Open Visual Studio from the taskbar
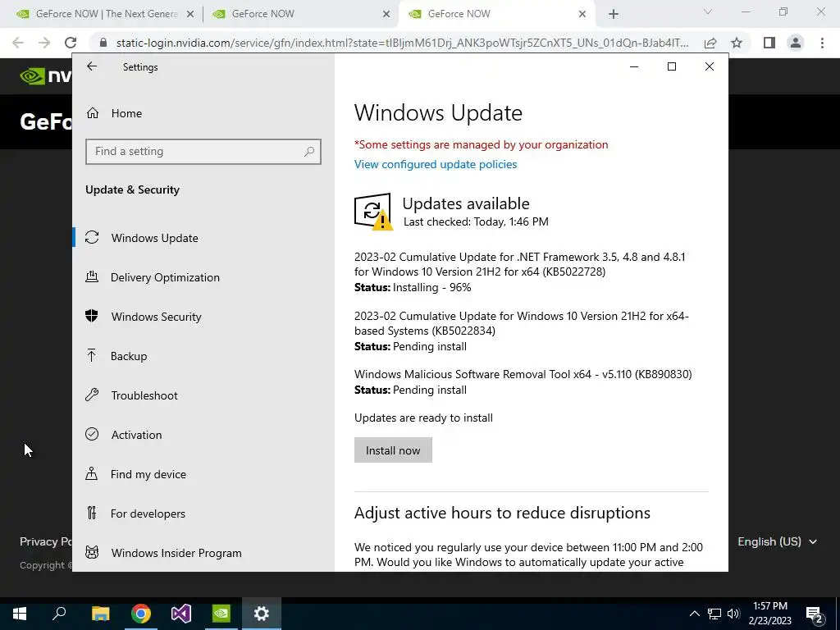Viewport: 840px width, 630px height. (x=181, y=614)
